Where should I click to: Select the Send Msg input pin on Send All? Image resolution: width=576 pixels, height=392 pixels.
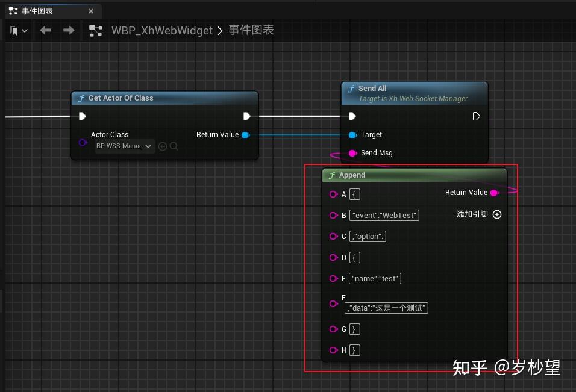[352, 153]
